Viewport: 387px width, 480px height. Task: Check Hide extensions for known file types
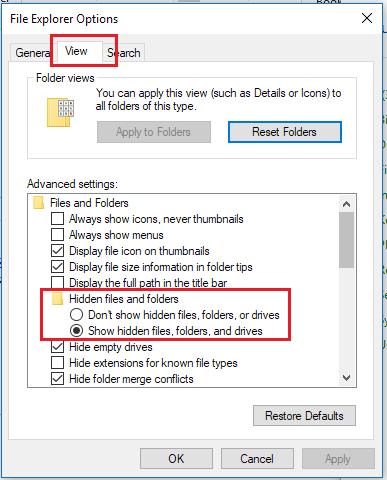pos(57,363)
